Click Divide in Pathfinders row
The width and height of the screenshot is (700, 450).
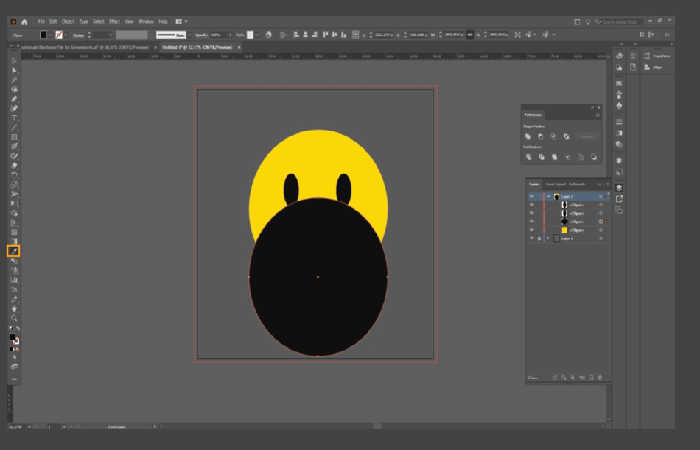[529, 157]
